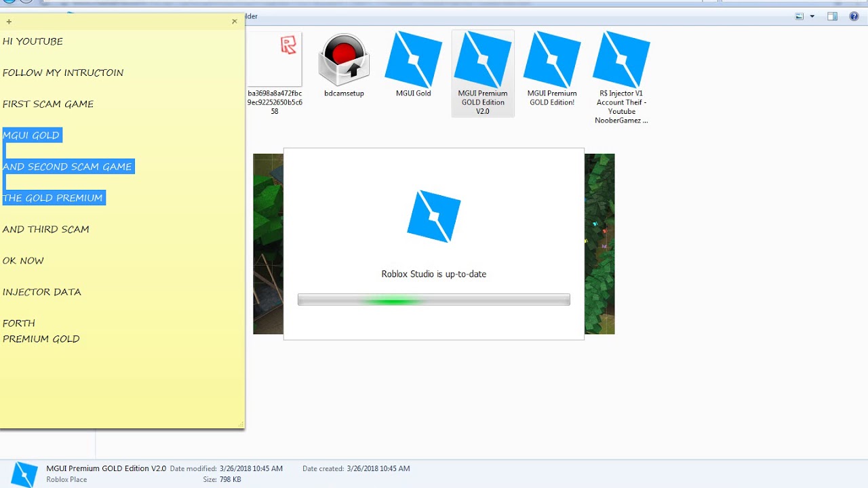Click 'THE GOLD PREMIUM' highlighted note line
868x488 pixels.
[53, 197]
